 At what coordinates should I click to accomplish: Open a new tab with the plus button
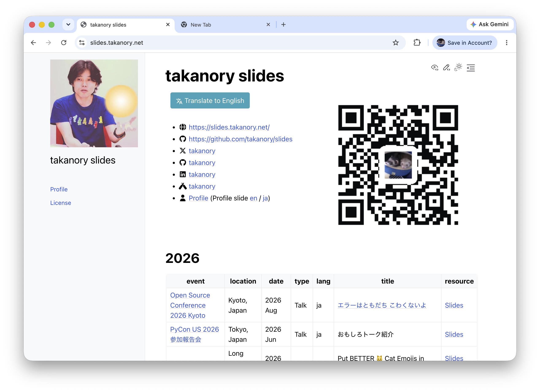(x=283, y=24)
